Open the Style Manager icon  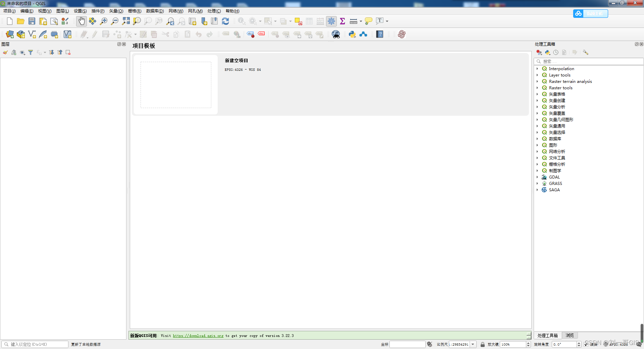click(x=65, y=21)
